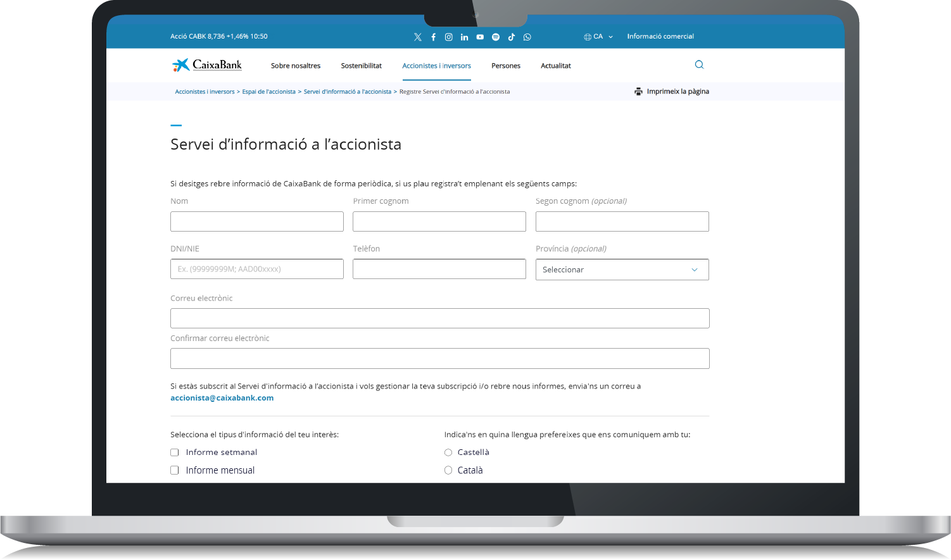
Task: Open CaixaBank's YouTube channel
Action: pyautogui.click(x=480, y=37)
